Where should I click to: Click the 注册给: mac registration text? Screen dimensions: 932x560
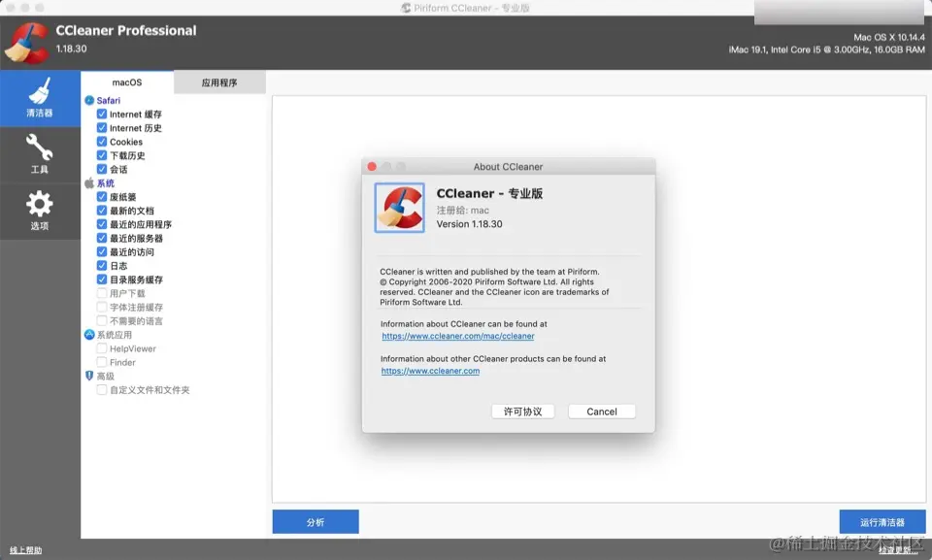(x=462, y=210)
